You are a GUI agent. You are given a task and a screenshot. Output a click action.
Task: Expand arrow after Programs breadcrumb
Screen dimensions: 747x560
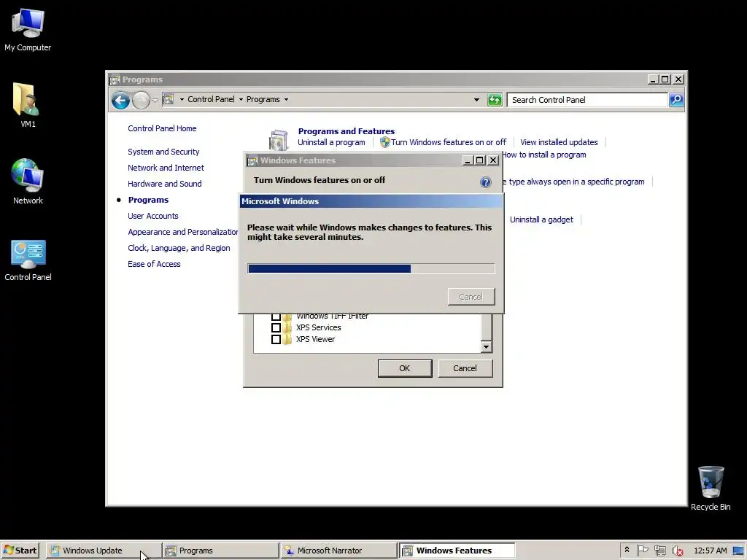coord(286,99)
